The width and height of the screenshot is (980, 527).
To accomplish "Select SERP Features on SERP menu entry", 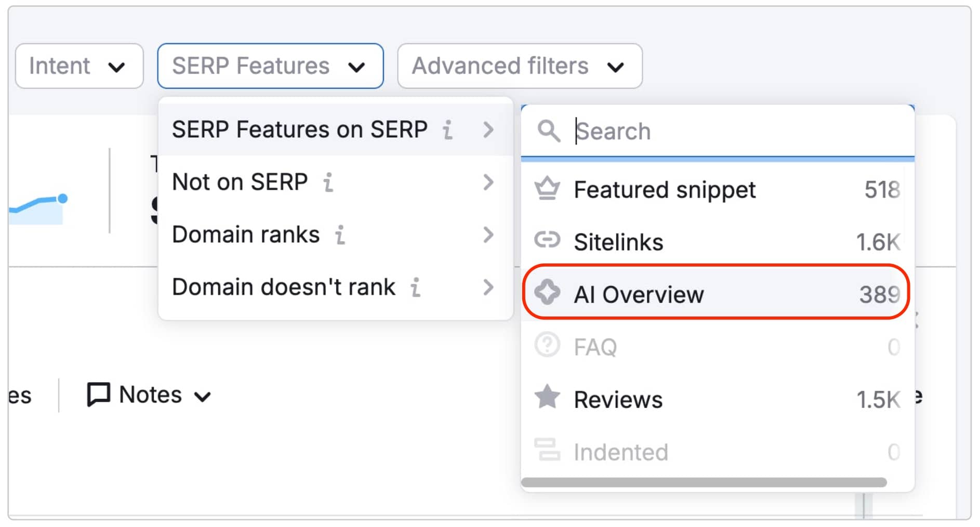I will (300, 129).
